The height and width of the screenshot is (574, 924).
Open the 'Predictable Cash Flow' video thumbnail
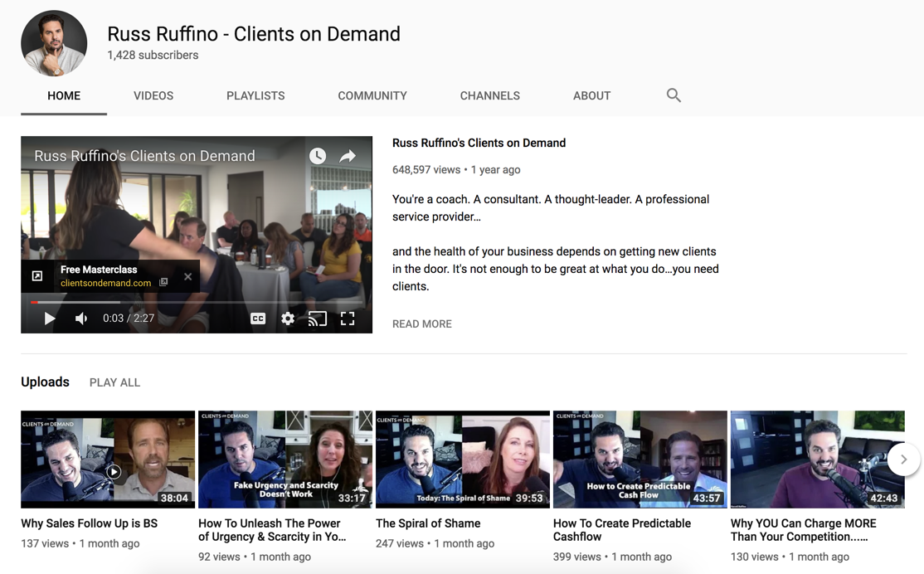pyautogui.click(x=640, y=459)
